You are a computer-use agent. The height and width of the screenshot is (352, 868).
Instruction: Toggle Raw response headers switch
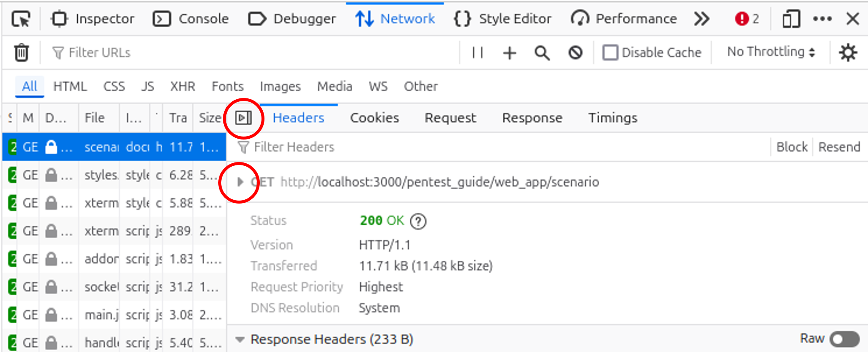point(844,339)
